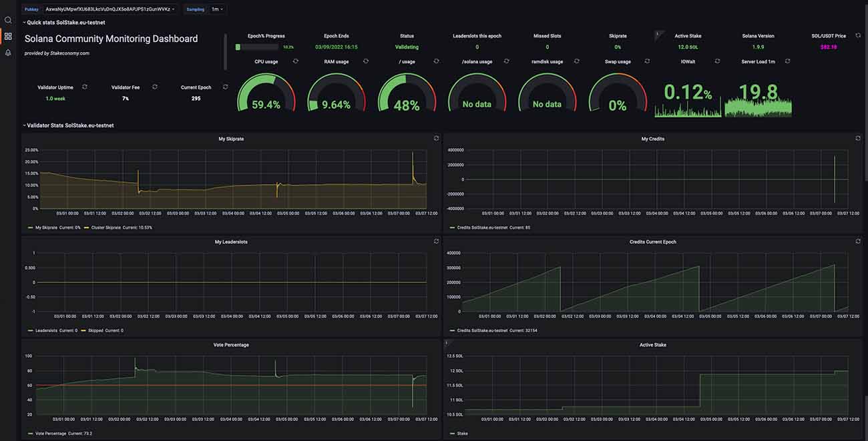Open the My Credits panel title menu
Viewport: 868px width, 441px height.
[652, 139]
